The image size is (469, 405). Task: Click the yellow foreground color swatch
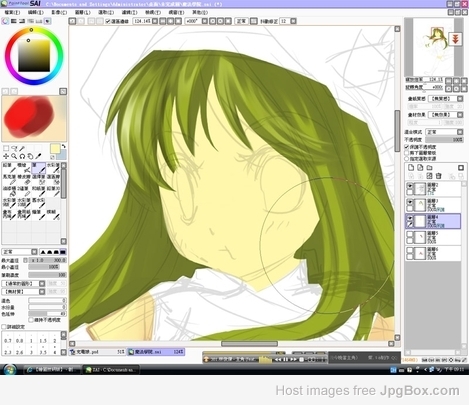tap(55, 149)
